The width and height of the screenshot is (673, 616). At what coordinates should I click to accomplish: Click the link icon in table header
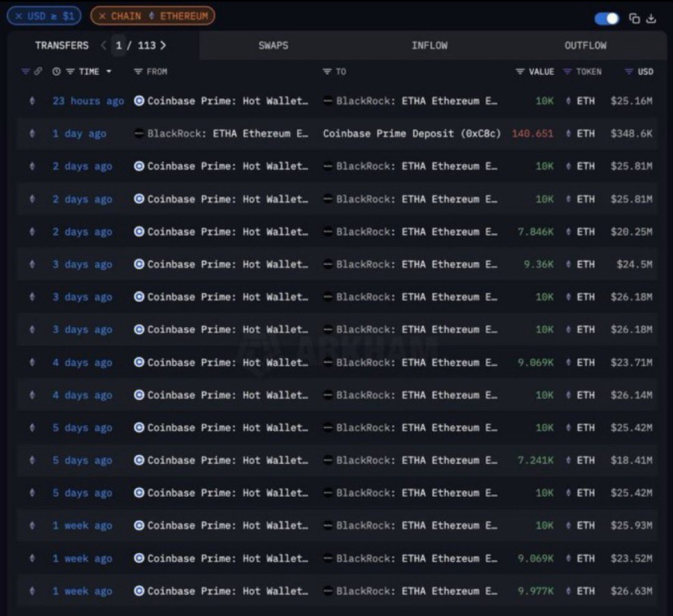(x=38, y=71)
